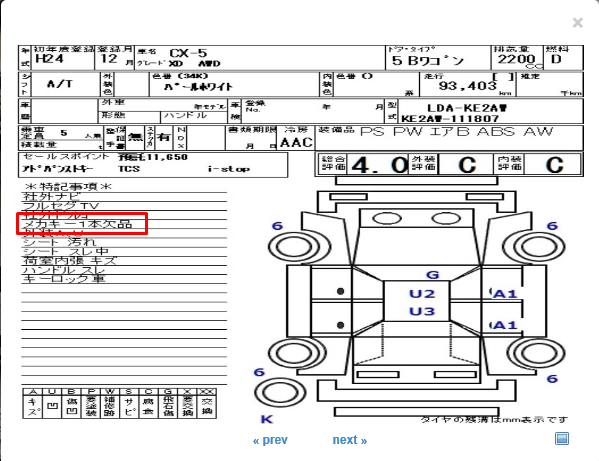
Task: Close the auction sheet lightbox
Action: [578, 23]
